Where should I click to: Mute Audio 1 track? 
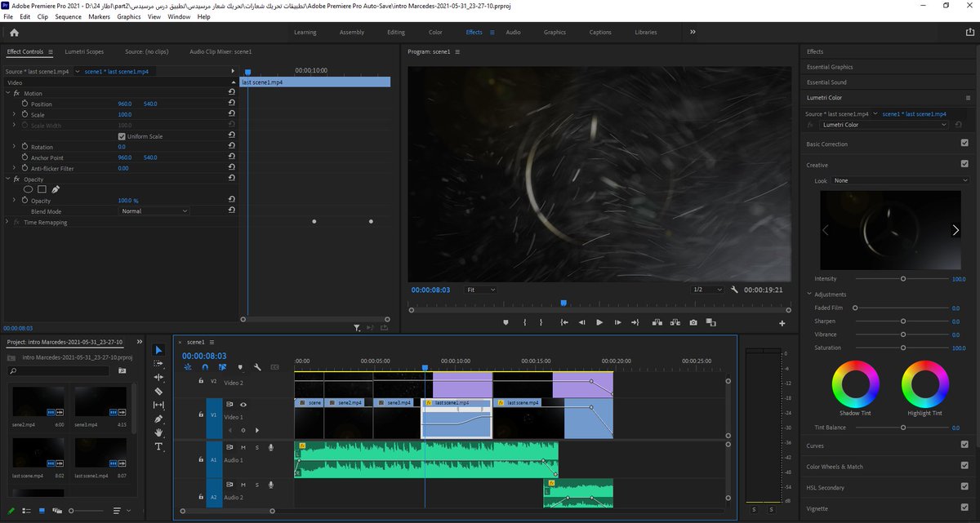click(x=243, y=447)
